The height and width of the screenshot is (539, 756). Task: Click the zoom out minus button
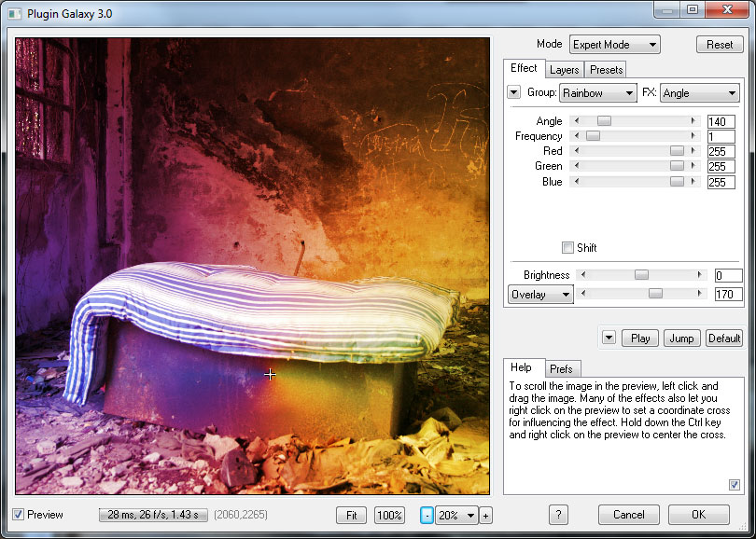pos(427,515)
